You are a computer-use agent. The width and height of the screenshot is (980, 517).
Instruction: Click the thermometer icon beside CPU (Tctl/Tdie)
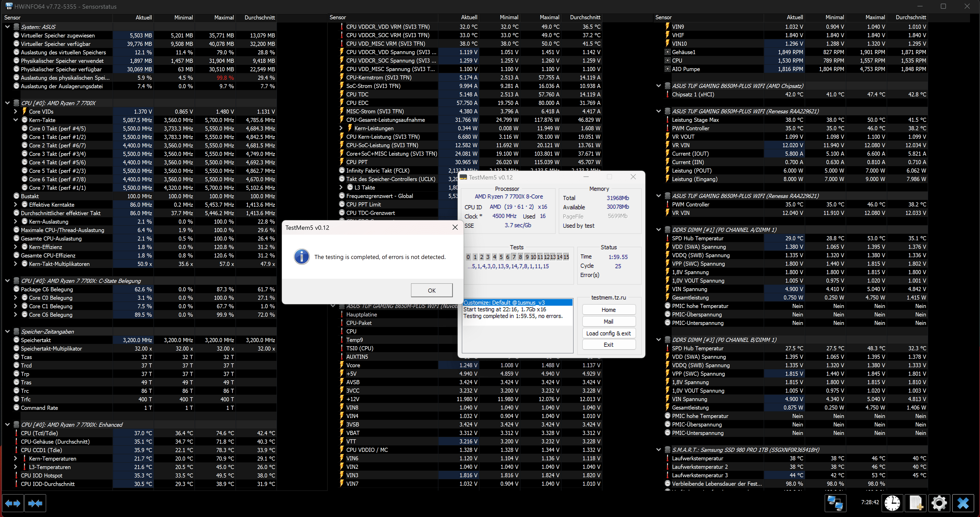(16, 433)
